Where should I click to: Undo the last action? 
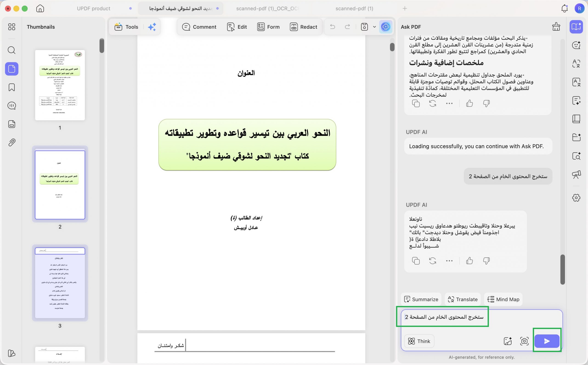tap(332, 27)
